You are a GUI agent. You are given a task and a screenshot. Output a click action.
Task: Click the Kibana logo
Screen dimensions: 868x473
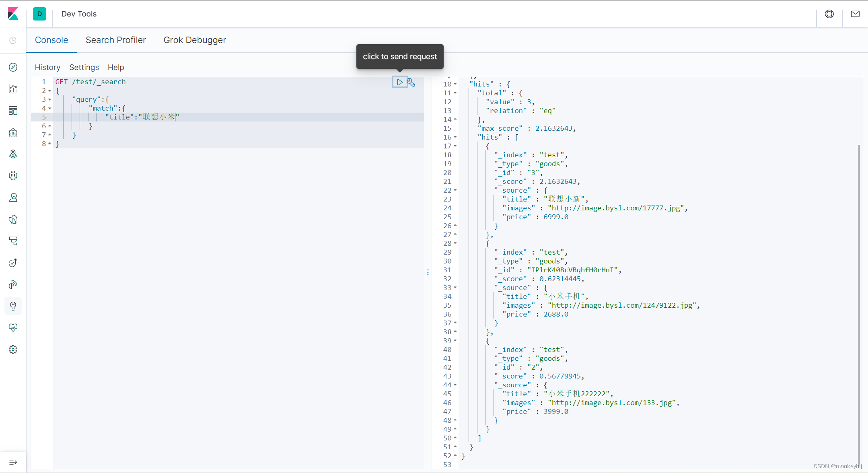pyautogui.click(x=13, y=14)
